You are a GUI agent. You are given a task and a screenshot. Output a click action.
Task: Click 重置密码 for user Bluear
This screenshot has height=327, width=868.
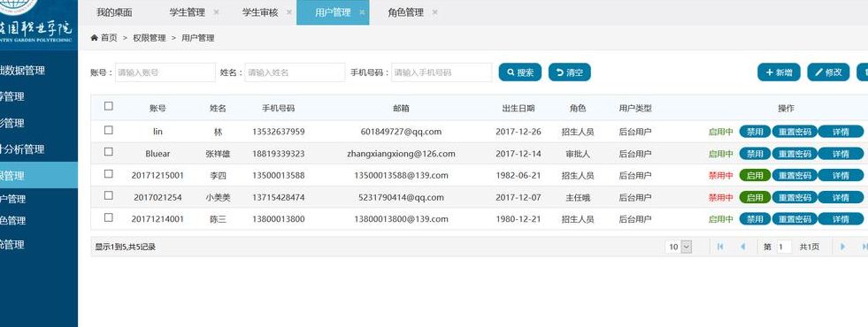point(795,154)
